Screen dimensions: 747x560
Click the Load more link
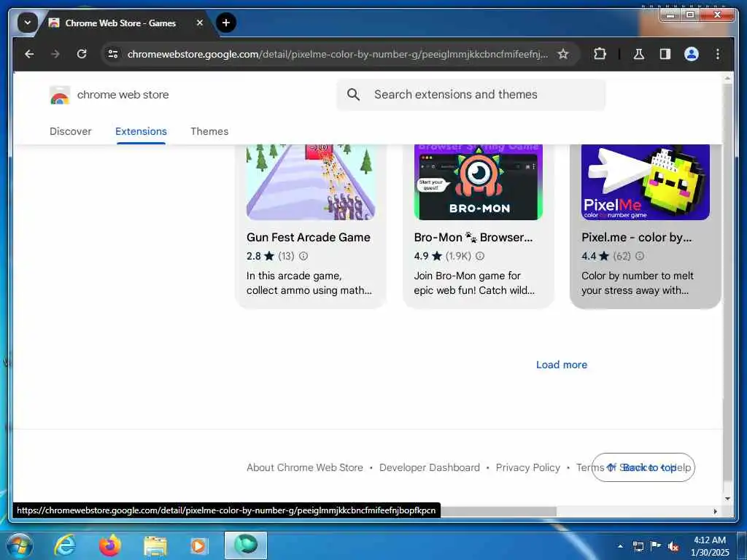[x=562, y=365]
